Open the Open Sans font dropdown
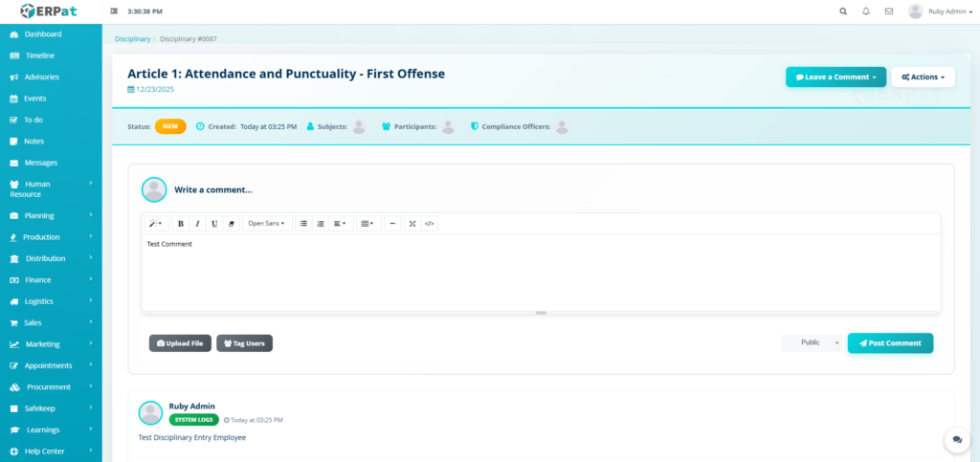 267,224
